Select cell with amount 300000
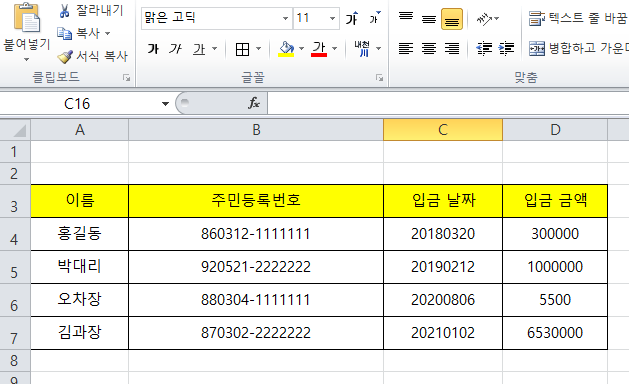629x384 pixels. pos(555,234)
